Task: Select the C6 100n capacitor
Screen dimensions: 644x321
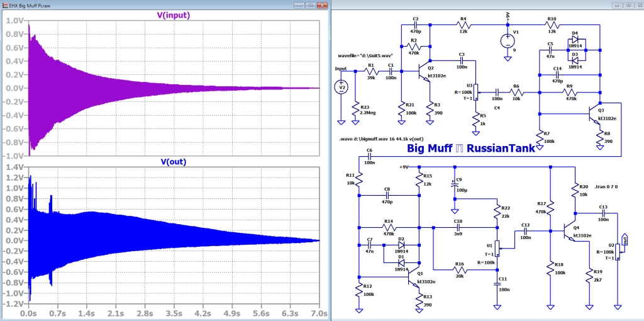Action: tap(370, 157)
